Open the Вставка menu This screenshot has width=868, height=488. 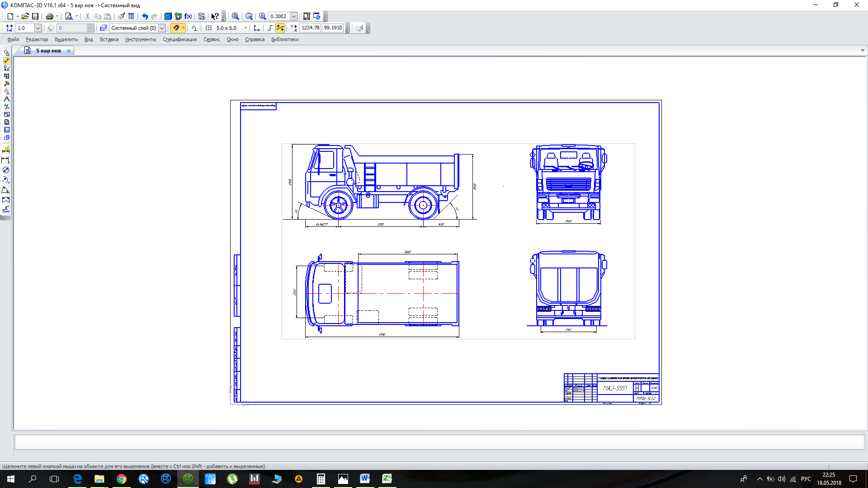(x=109, y=40)
